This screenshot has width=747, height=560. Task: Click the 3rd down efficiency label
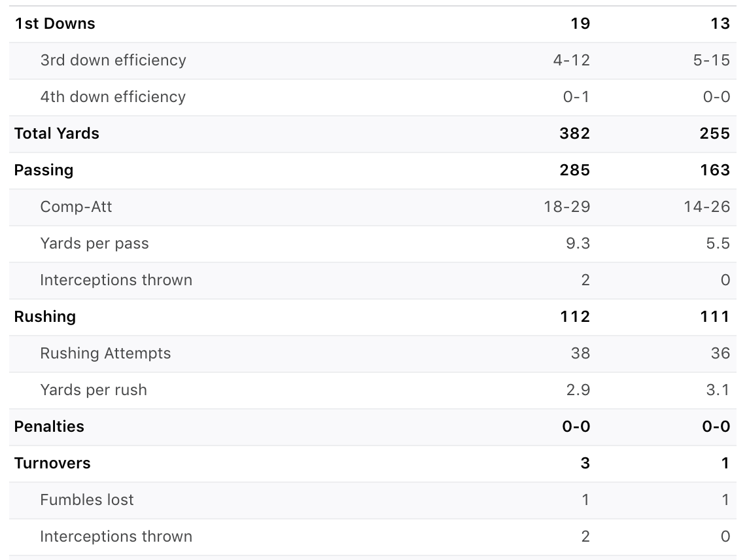[113, 60]
